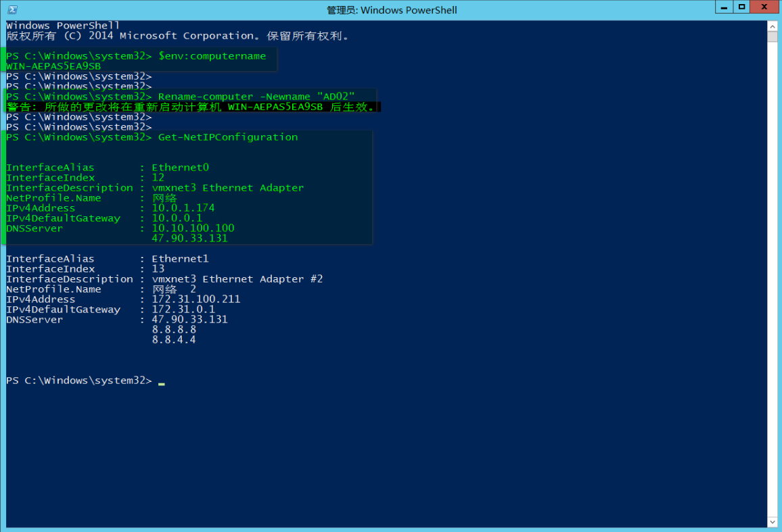Click the blinking cursor at last prompt

click(161, 383)
